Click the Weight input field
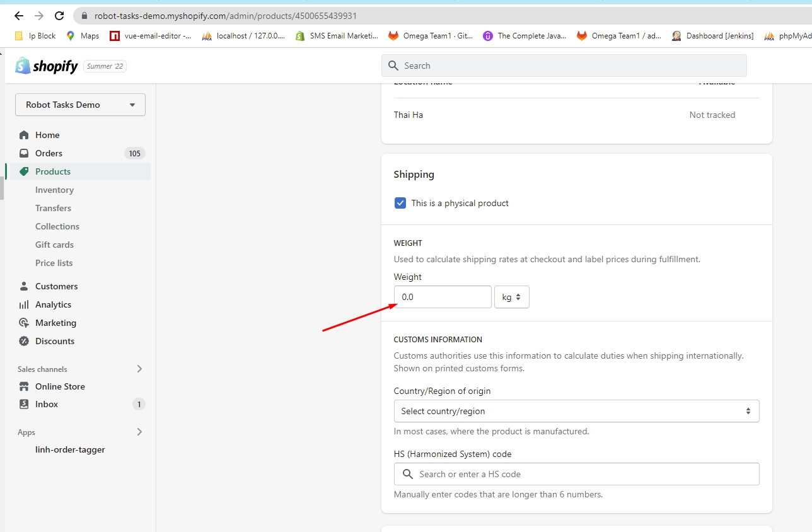This screenshot has height=532, width=812. [443, 297]
